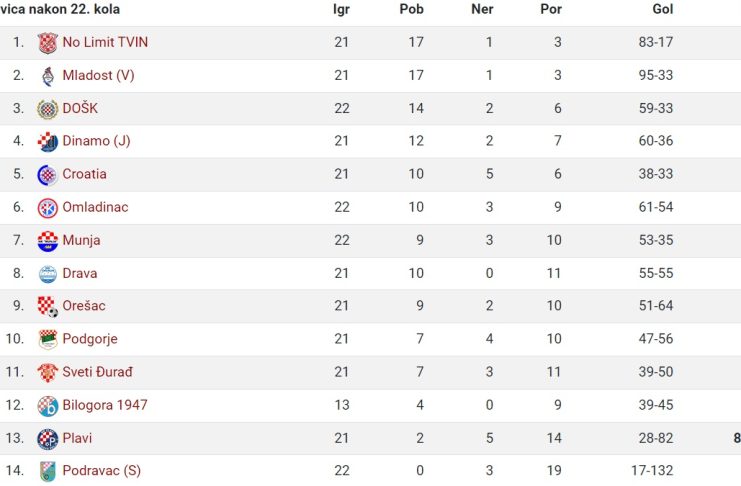This screenshot has width=741, height=486.
Task: Click the Gol column header
Action: coord(663,9)
